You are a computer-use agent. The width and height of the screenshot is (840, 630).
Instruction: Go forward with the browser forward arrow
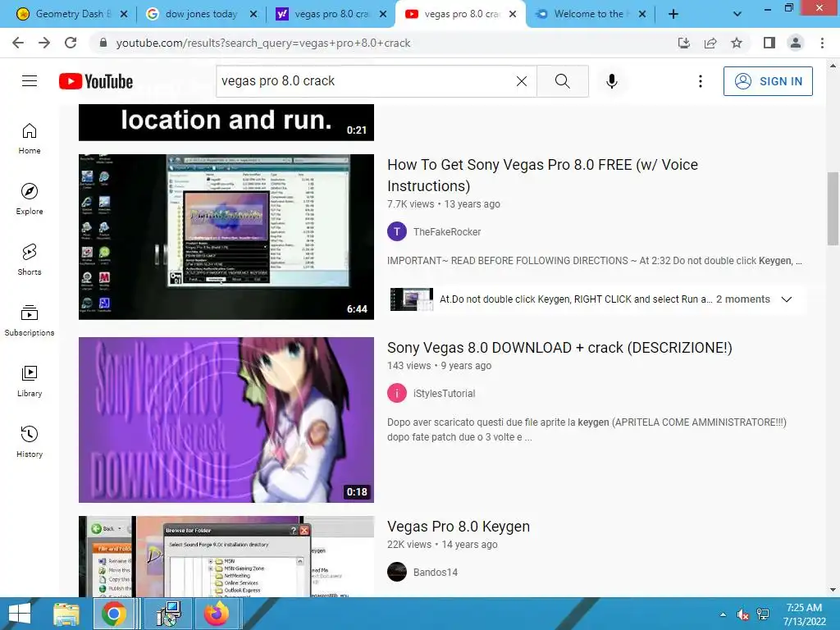point(44,43)
